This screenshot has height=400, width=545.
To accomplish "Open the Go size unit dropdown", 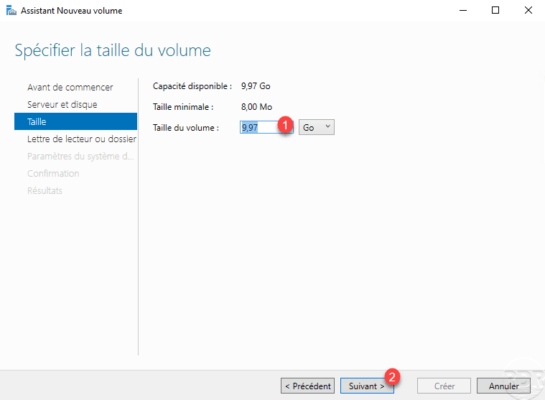I will tap(316, 127).
